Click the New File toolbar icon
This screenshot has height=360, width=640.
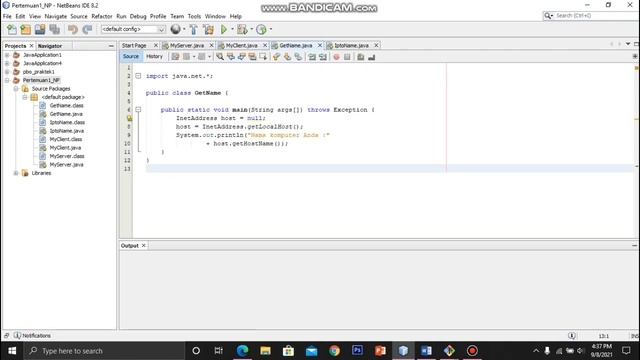(11, 29)
